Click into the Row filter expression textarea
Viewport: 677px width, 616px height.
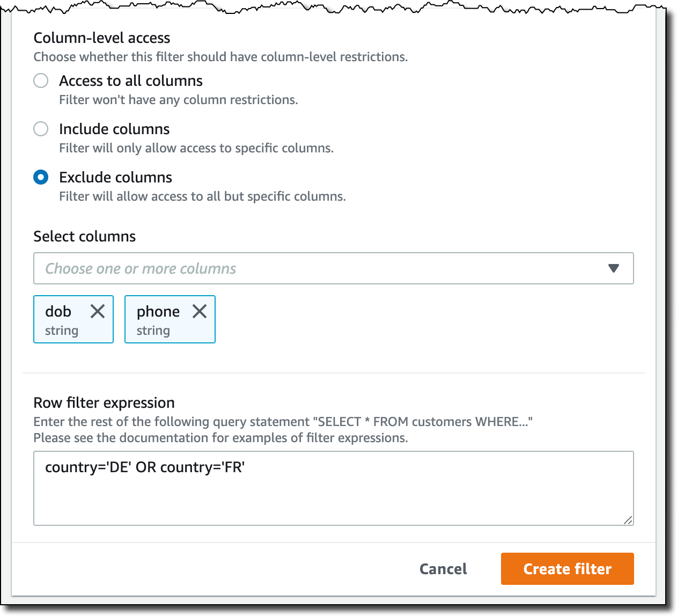(x=333, y=488)
